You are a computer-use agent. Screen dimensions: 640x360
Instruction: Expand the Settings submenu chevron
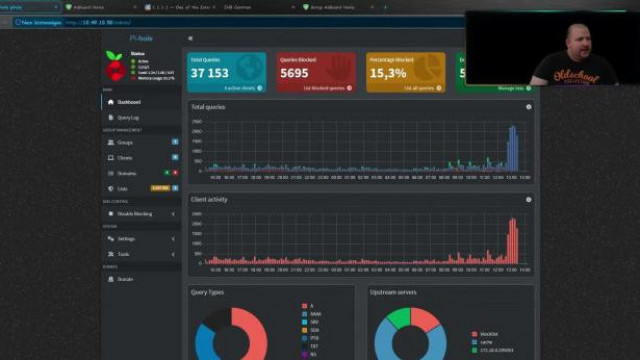pyautogui.click(x=173, y=239)
